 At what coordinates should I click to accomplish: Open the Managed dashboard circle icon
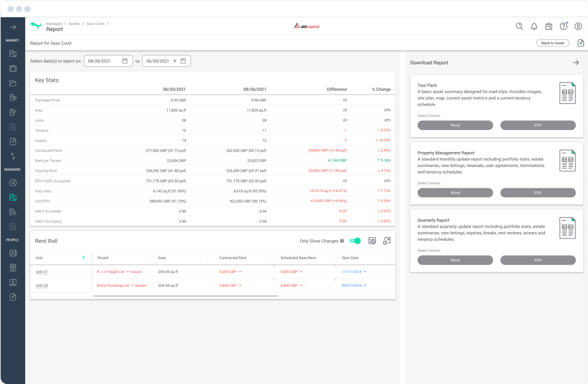pyautogui.click(x=13, y=183)
